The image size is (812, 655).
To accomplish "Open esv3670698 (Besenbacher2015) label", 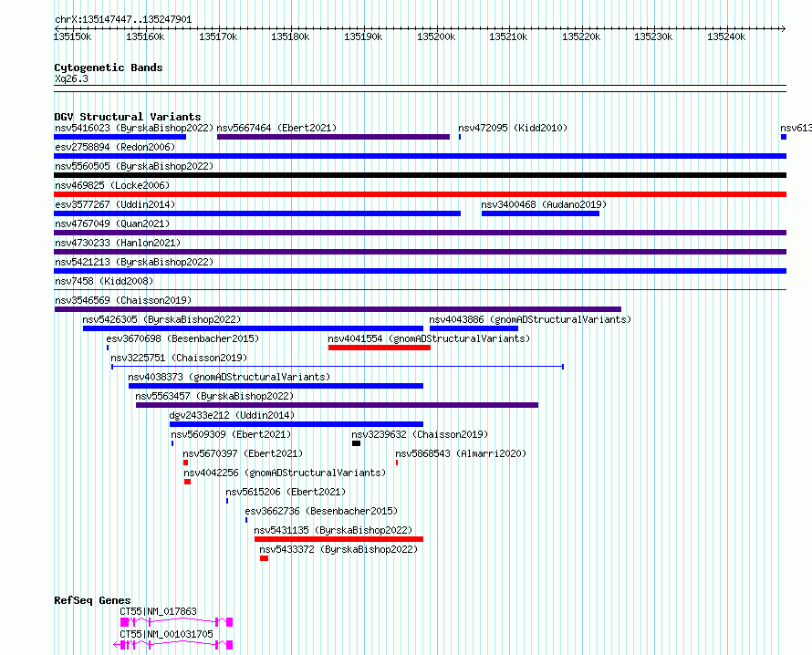I will 182,338.
